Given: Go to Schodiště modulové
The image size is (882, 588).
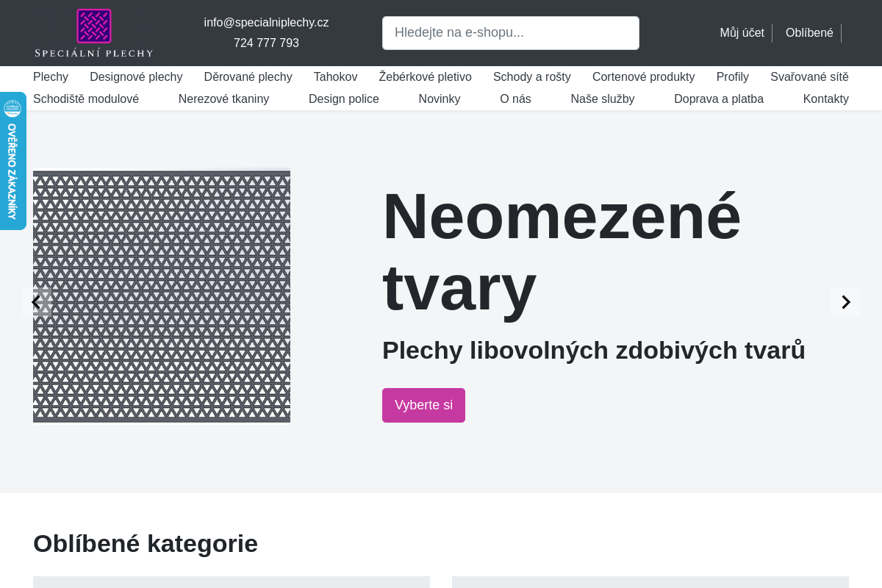Looking at the screenshot, I should 86,99.
